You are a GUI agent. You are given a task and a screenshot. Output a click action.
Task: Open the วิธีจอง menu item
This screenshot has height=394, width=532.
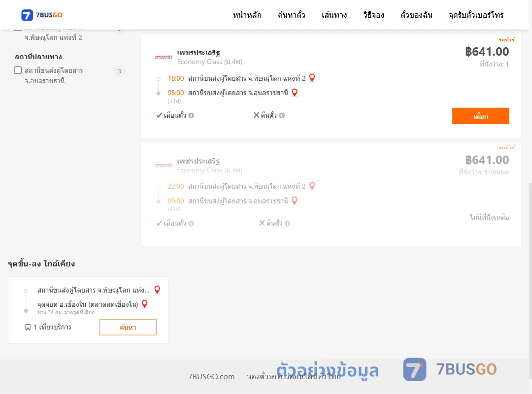click(373, 15)
